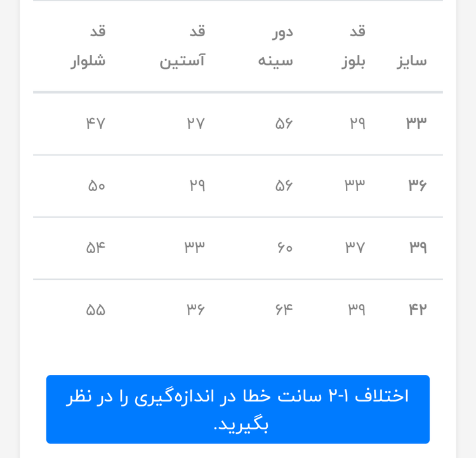The height and width of the screenshot is (458, 476).
Task: Click قد شلوار value ۵۰ for size ۳۶
Action: coord(96,185)
